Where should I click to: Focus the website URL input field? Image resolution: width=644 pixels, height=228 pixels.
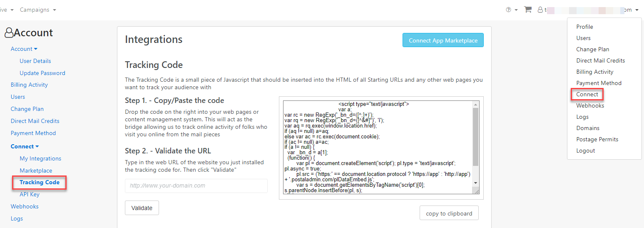pos(196,186)
